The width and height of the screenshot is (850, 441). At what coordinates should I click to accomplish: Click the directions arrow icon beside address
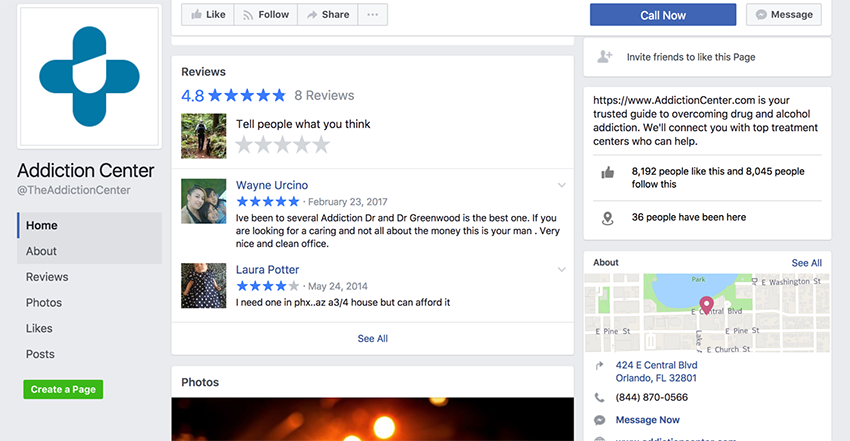tap(599, 366)
